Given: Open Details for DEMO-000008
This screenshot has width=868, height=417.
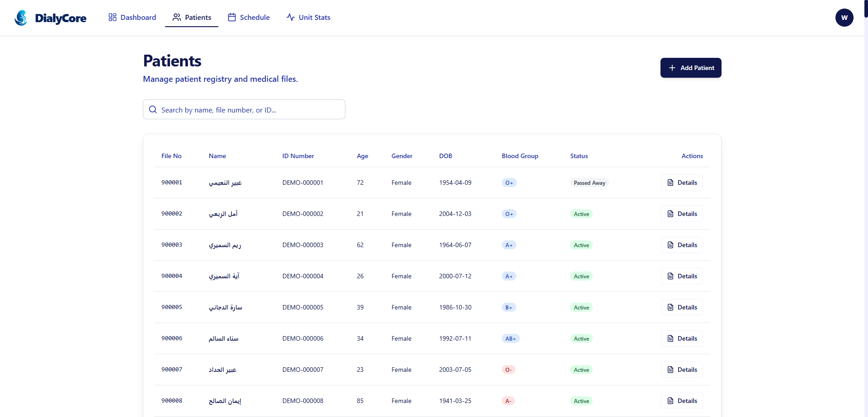Looking at the screenshot, I should click(682, 401).
